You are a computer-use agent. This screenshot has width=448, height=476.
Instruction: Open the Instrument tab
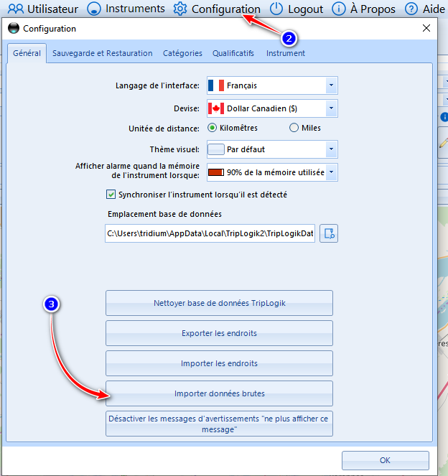[286, 53]
